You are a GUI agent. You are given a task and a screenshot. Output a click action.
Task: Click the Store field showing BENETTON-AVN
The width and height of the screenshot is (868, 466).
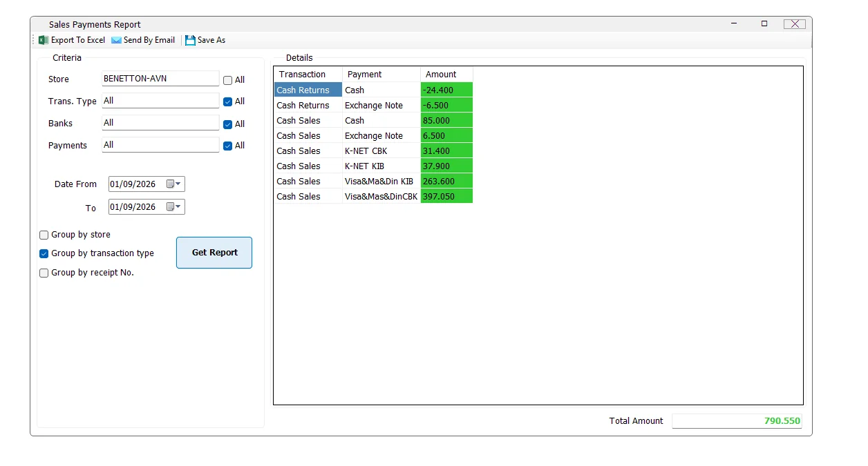click(x=160, y=79)
